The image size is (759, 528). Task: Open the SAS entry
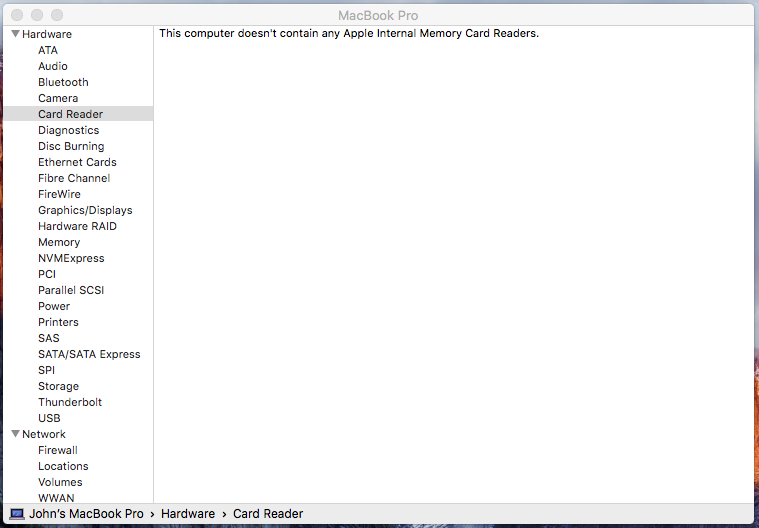(49, 338)
